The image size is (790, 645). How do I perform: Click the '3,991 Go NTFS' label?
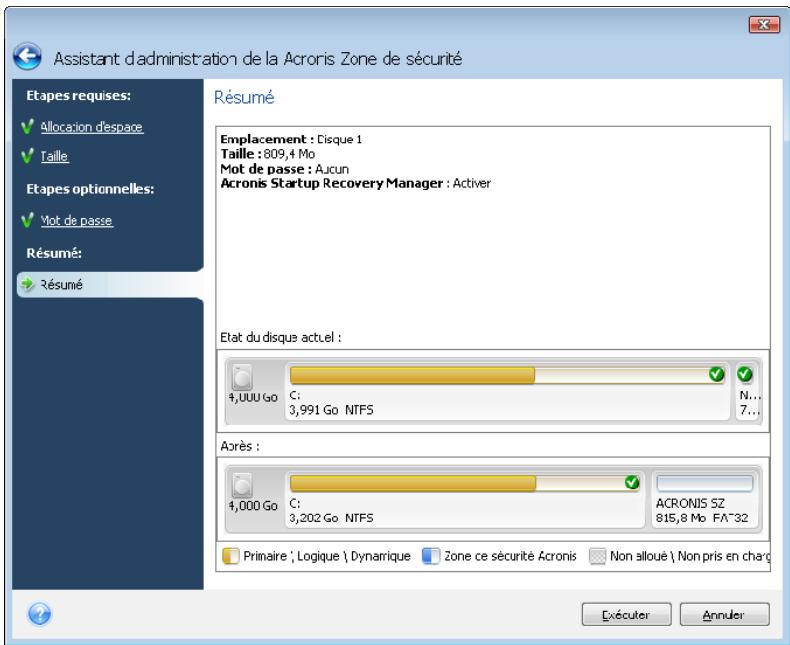pos(332,410)
